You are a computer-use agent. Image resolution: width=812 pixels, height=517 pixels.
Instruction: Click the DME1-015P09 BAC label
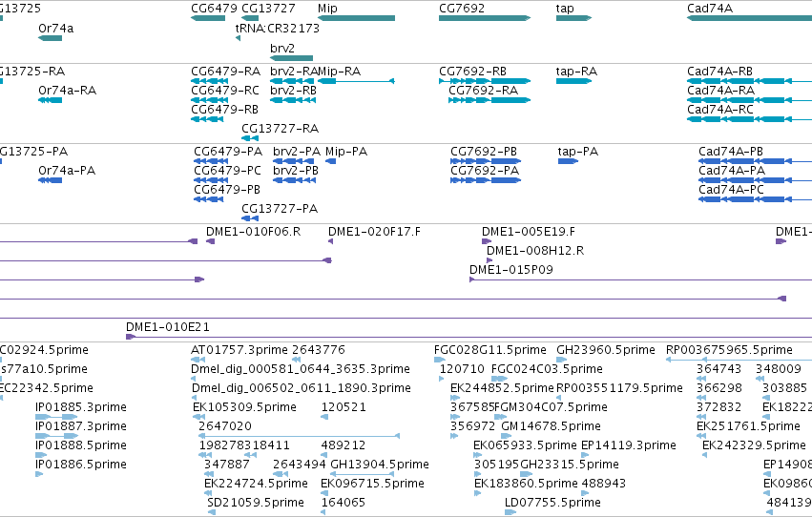click(511, 270)
